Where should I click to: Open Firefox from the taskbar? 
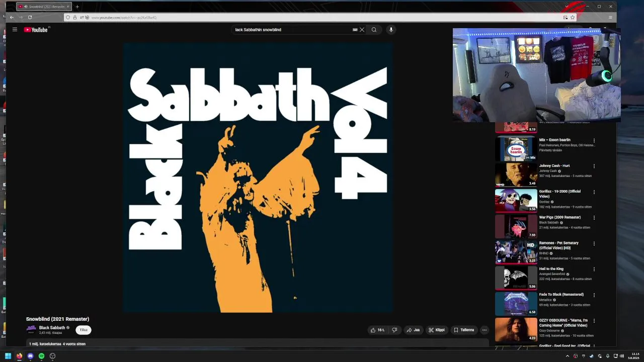coord(19,356)
